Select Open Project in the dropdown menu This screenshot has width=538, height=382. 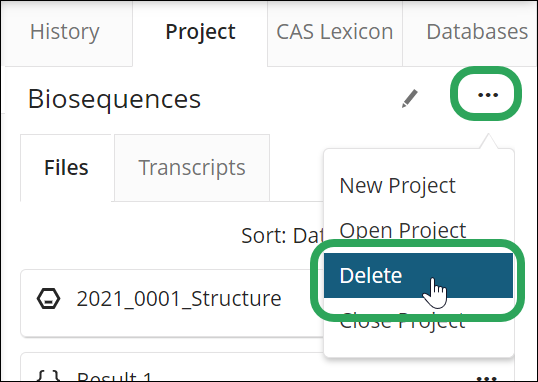[402, 230]
